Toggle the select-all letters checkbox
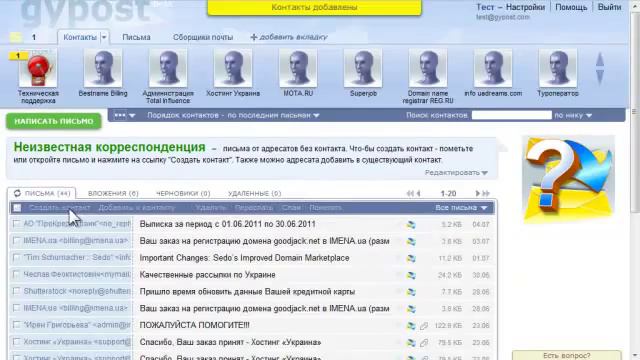This screenshot has height=360, width=640. point(17,208)
